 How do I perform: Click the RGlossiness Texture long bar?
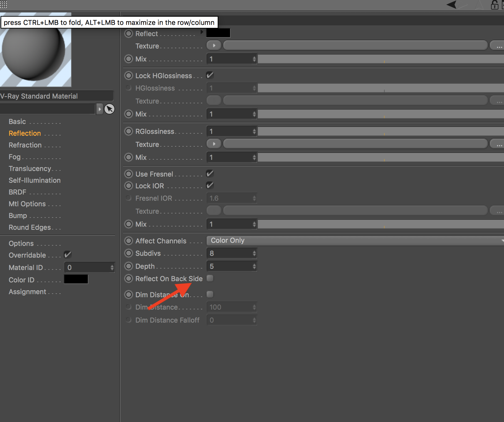click(355, 144)
